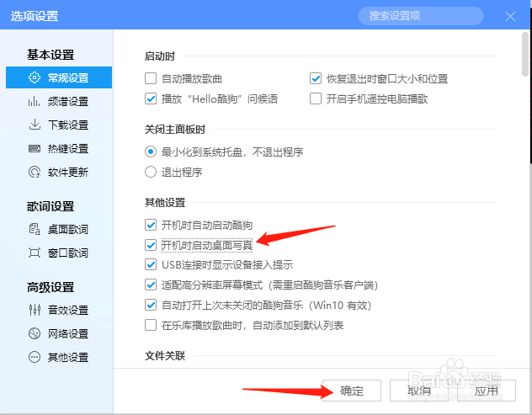Select 退出程序 radio option
The width and height of the screenshot is (532, 415).
point(151,172)
